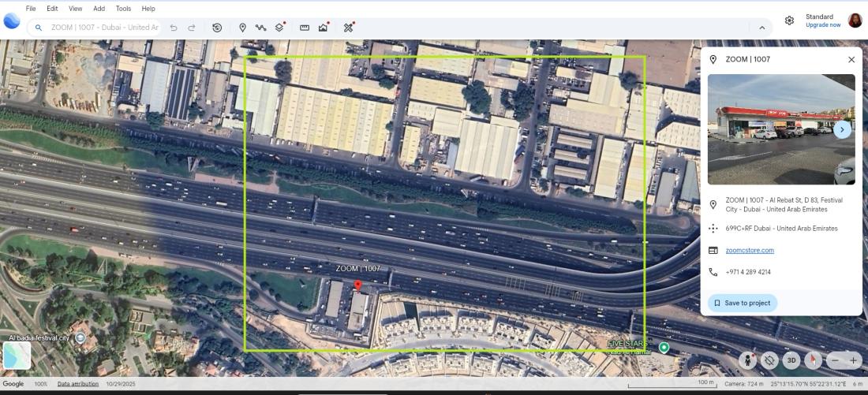This screenshot has width=868, height=395.
Task: Select the Draw path or polygon tool
Action: point(260,28)
